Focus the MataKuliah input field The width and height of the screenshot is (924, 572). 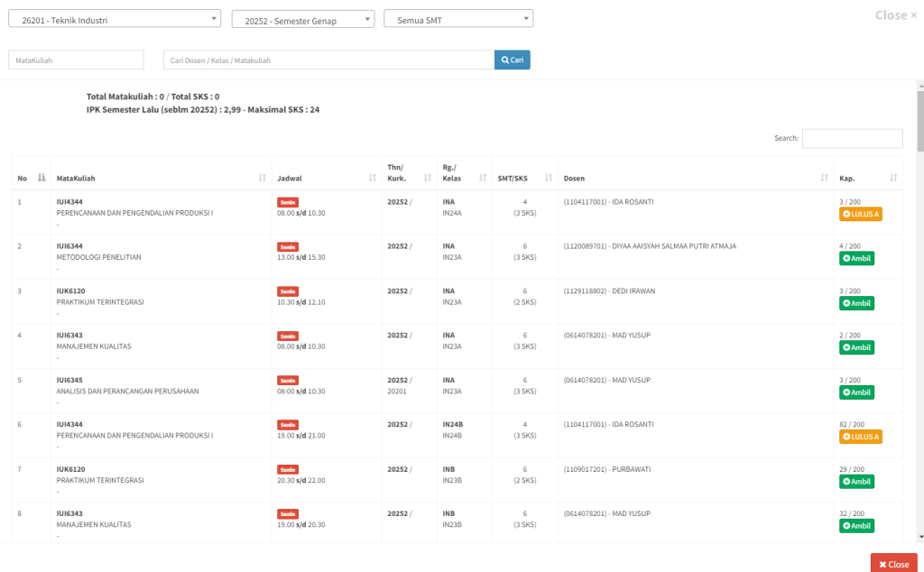tap(76, 60)
